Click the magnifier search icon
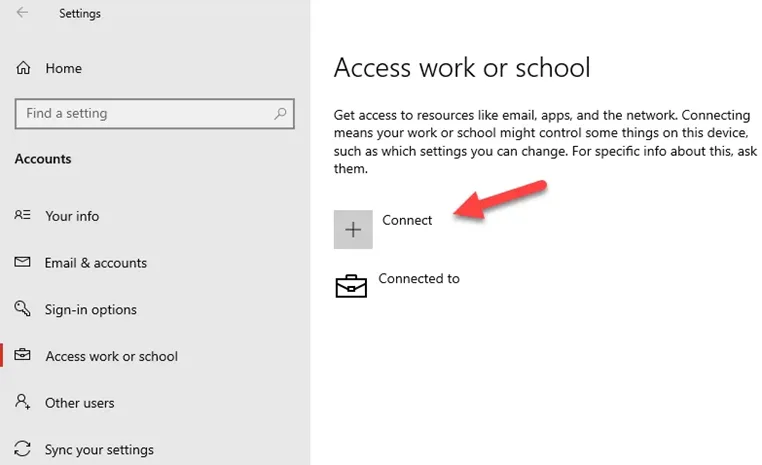Viewport: 762px width, 465px height. (280, 114)
